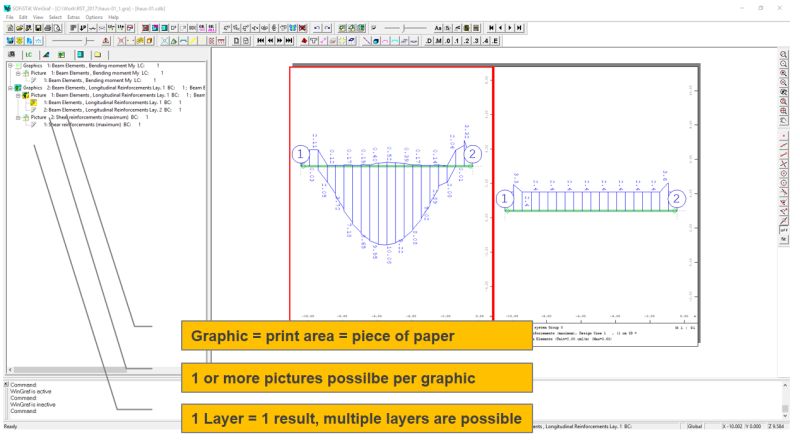Go to previous graphic arrow in top toolbar
This screenshot has height=442, width=800.
(x=501, y=28)
